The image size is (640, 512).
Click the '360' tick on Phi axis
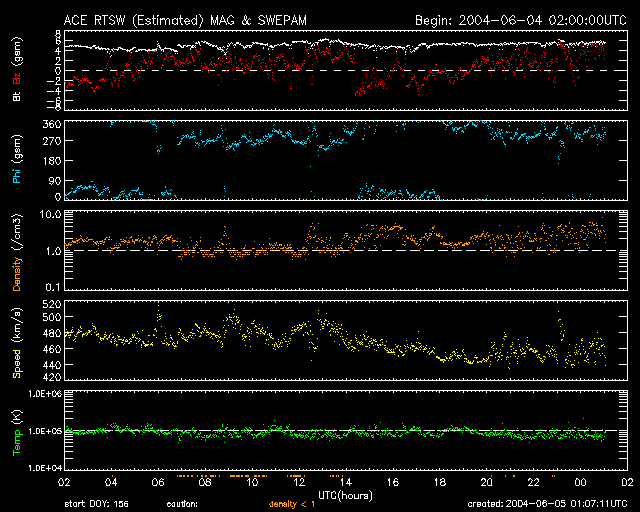click(x=52, y=124)
